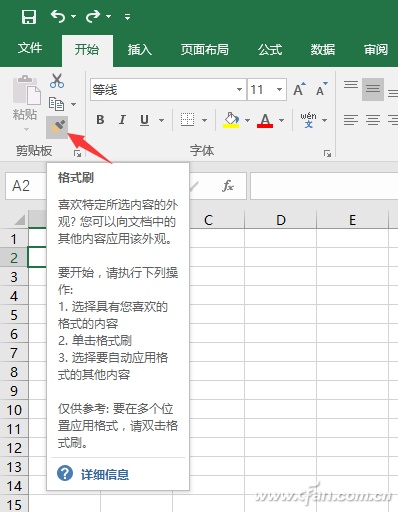
Task: Open the 公式 ribbon tab
Action: tap(270, 50)
